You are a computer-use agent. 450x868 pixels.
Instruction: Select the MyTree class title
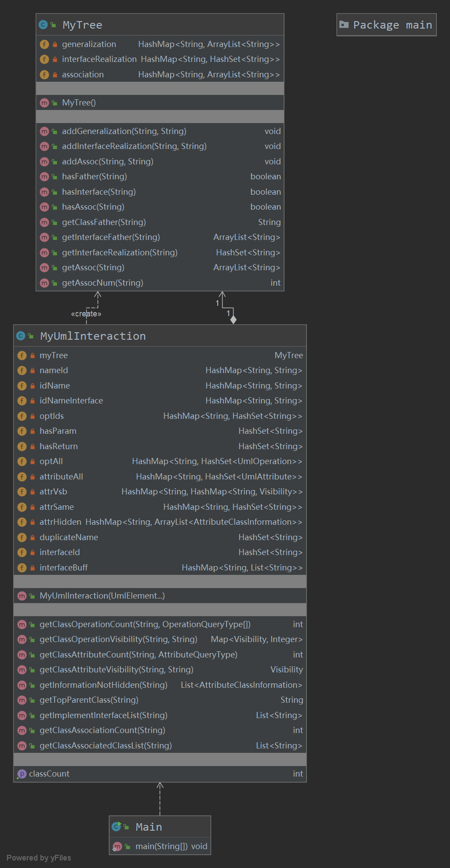(x=82, y=25)
